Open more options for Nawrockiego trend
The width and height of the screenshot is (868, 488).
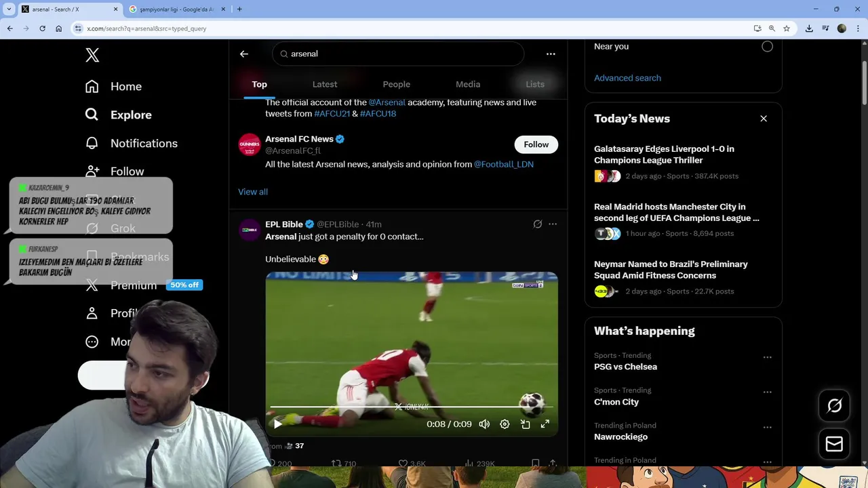tap(767, 428)
